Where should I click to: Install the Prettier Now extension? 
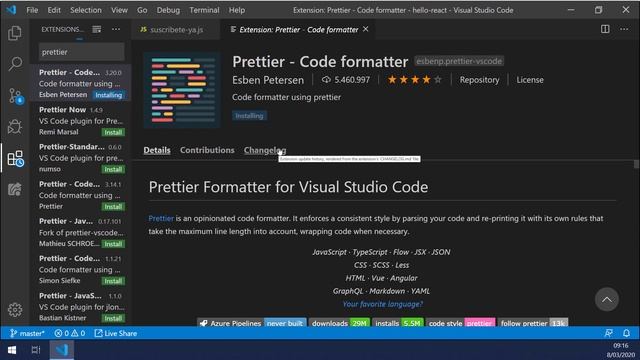point(113,132)
